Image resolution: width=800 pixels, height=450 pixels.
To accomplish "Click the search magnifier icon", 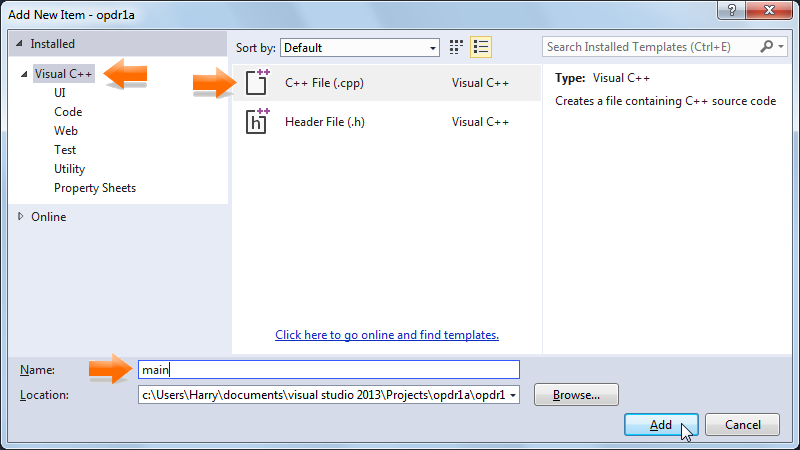I will (x=767, y=47).
